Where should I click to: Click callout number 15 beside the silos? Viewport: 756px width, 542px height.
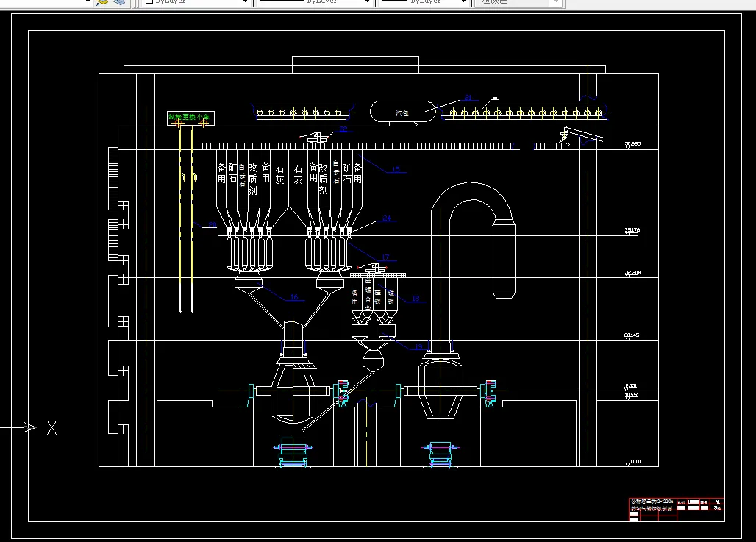396,169
